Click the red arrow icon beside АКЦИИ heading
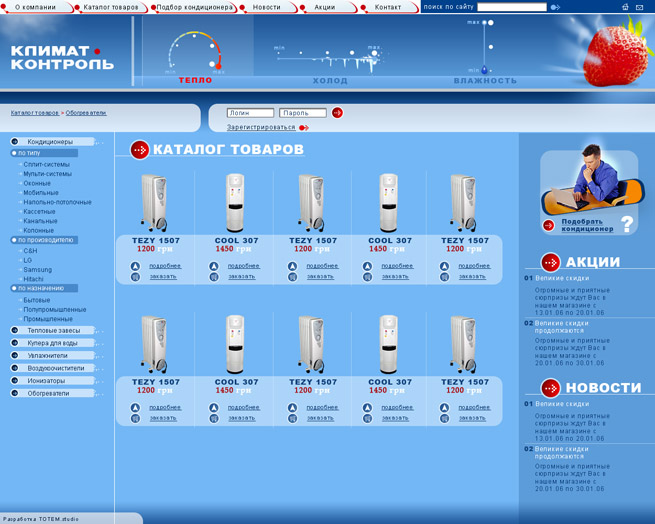This screenshot has width=655, height=524. (x=550, y=262)
